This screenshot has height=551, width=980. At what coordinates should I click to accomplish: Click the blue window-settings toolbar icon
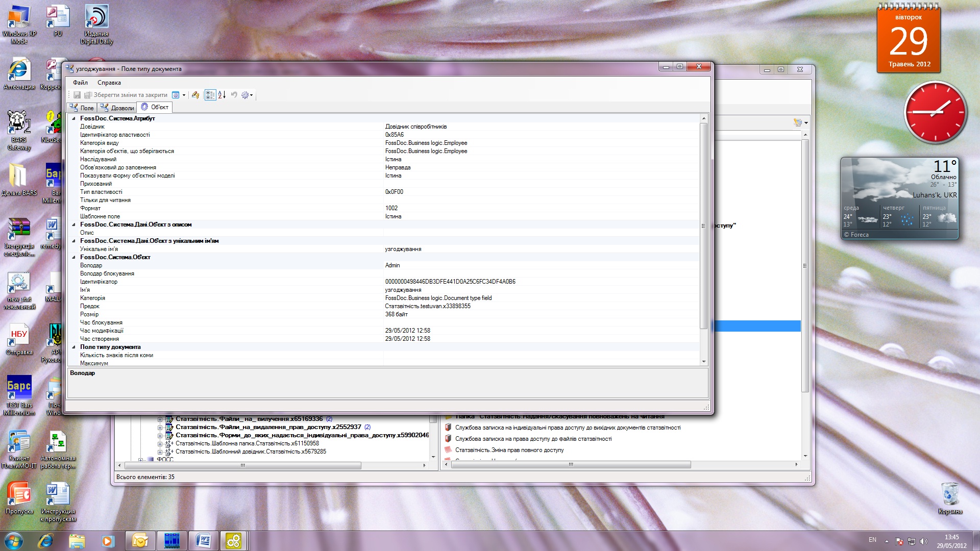tap(176, 95)
